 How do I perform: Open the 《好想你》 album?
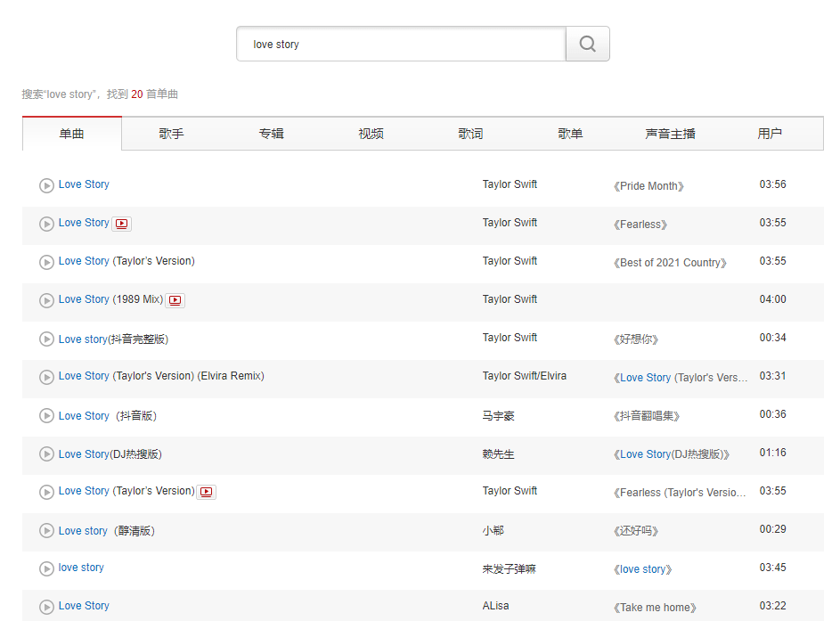click(x=636, y=339)
